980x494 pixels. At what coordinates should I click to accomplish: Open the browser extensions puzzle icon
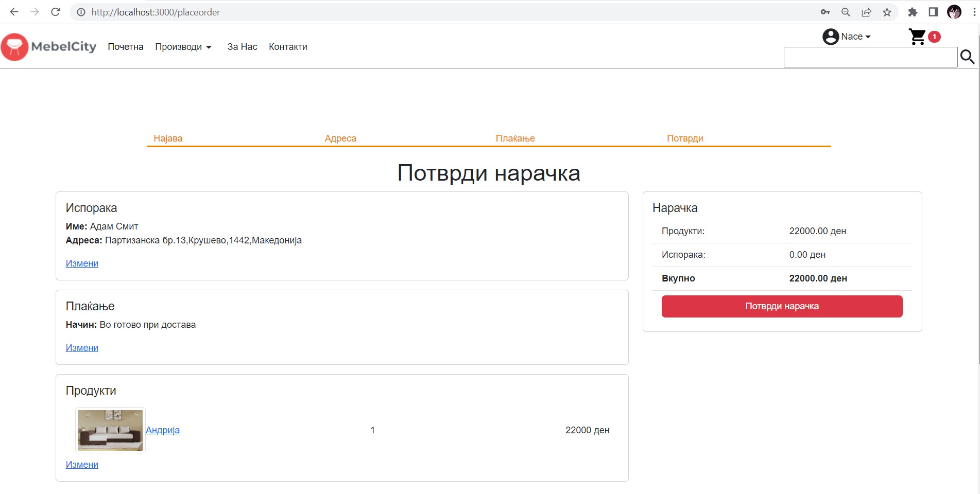point(913,12)
